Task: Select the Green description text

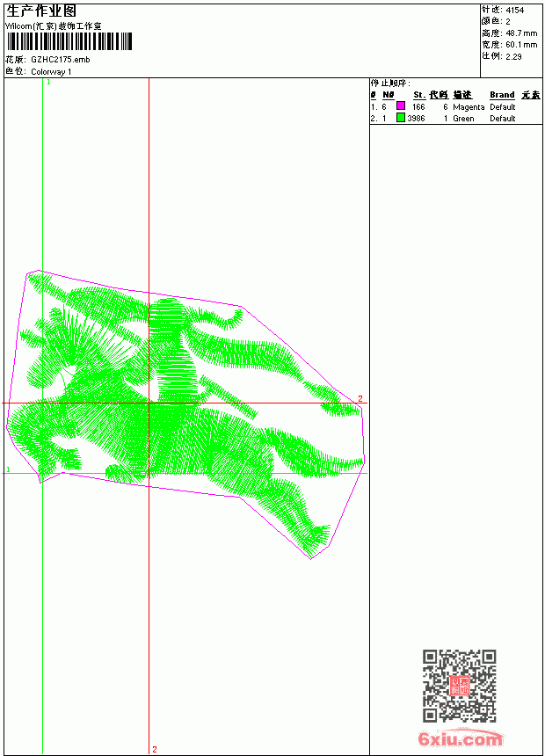Action: click(463, 119)
